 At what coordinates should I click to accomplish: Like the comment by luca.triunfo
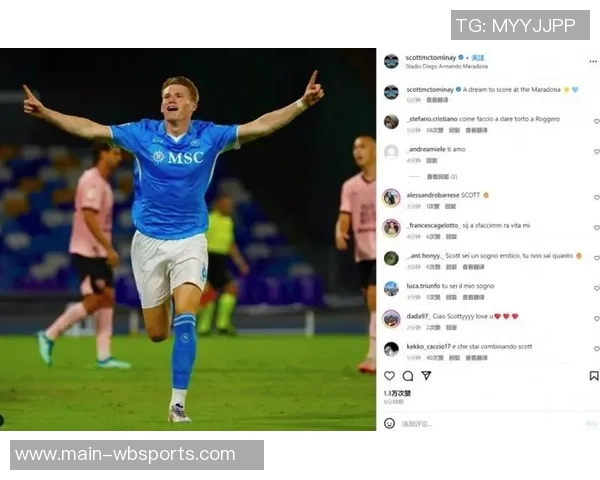click(x=596, y=288)
